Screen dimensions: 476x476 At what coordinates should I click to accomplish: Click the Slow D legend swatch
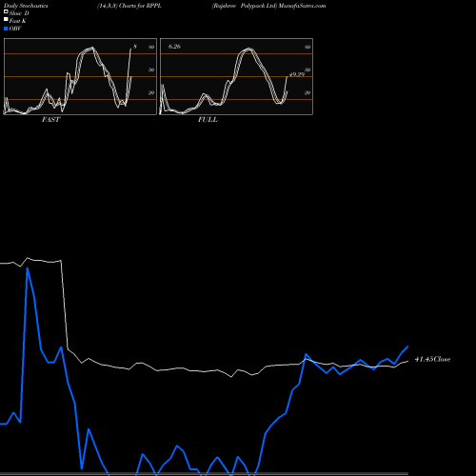[x=6, y=11]
